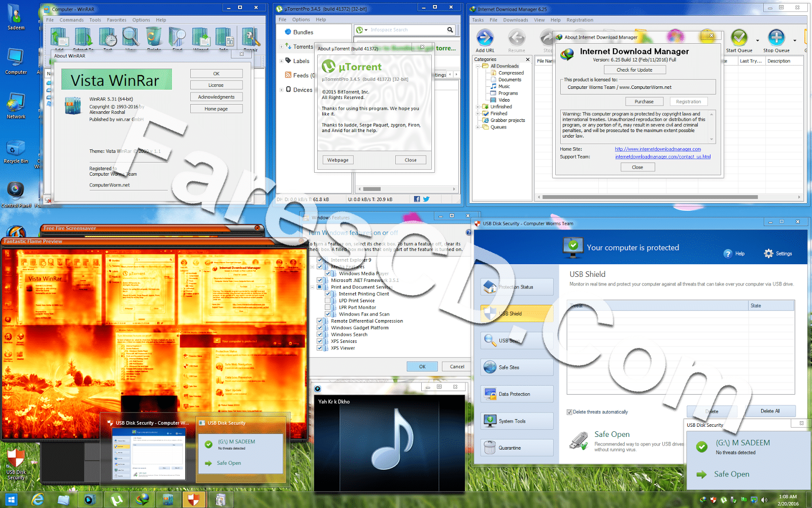Expand the Labels node in uTorrent sidebar
This screenshot has height=508, width=812.
click(x=282, y=61)
